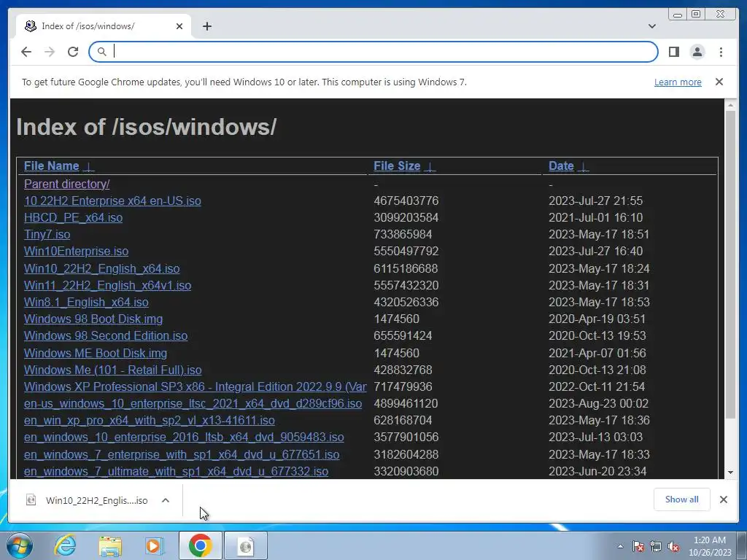The image size is (747, 560).
Task: Open the Chrome profile avatar menu
Action: click(697, 52)
